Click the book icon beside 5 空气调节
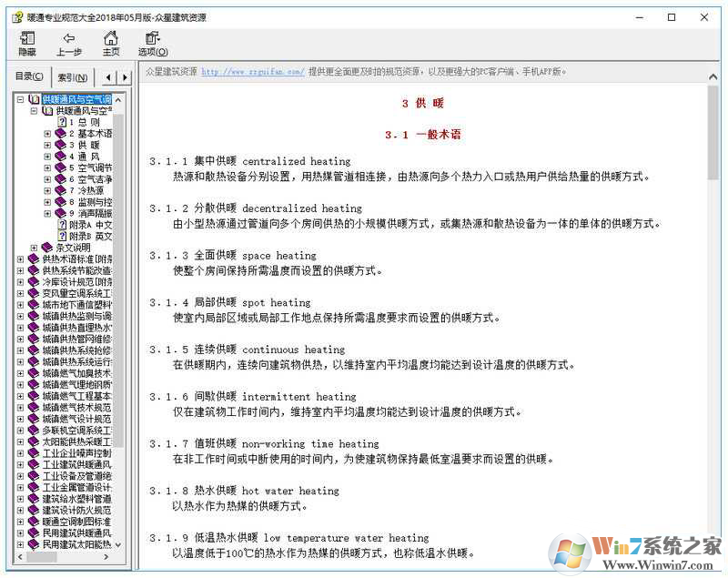Screen dimensions: 728x578 [x=60, y=167]
